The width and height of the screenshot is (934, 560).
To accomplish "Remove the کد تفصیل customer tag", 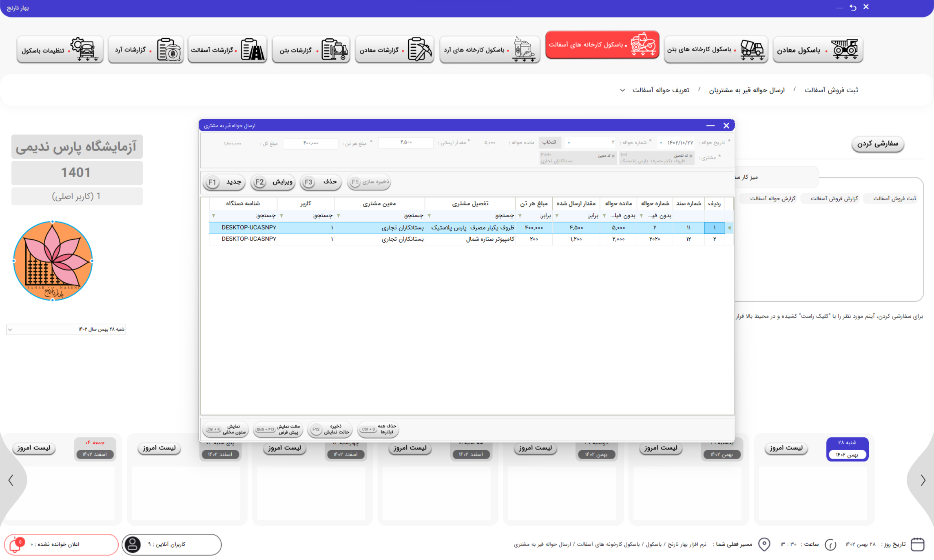I will (x=691, y=156).
